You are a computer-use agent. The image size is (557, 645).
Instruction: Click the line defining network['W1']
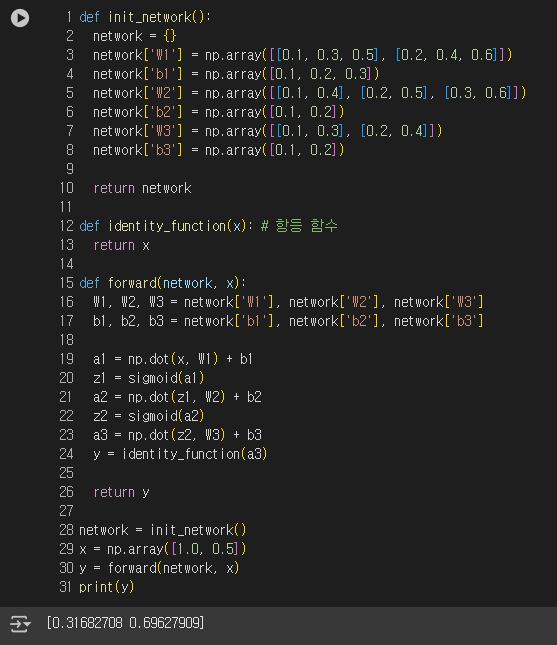click(302, 55)
